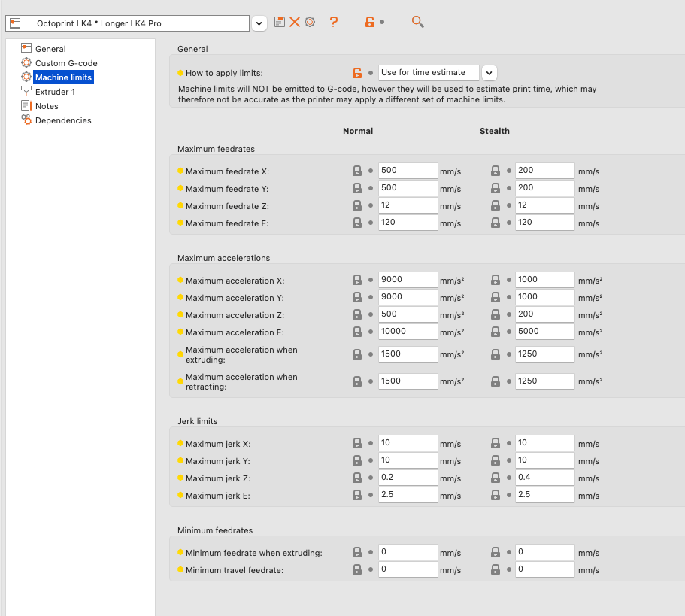Viewport: 685px width, 616px height.
Task: Click the lock icon for stealth Maximum jerk Z
Action: (x=496, y=478)
